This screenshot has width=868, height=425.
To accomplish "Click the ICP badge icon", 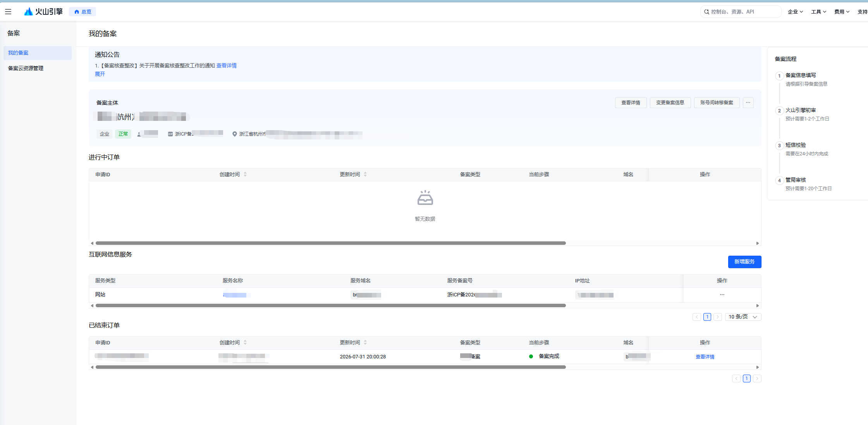I will [170, 134].
